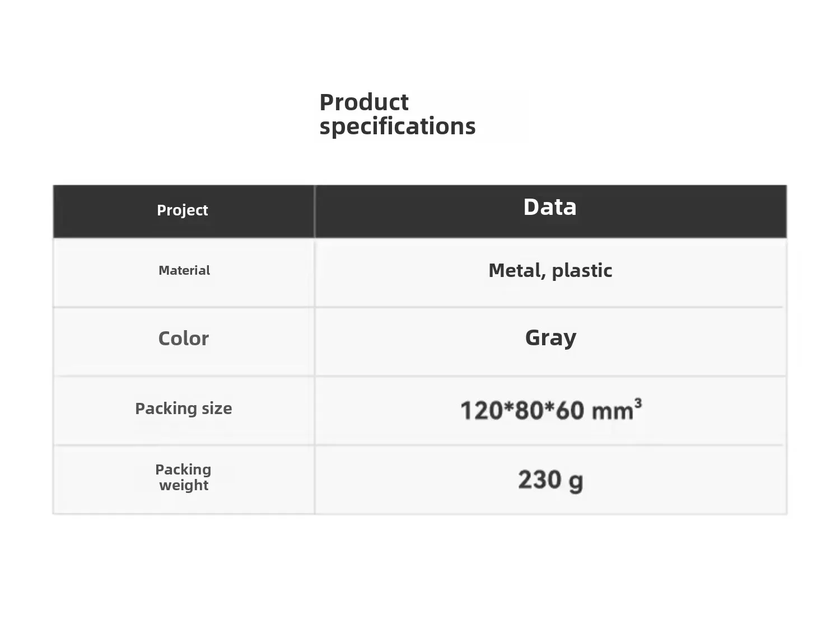Click the "Metal, plastic" value cell
Image resolution: width=840 pixels, height=620 pixels.
click(550, 271)
